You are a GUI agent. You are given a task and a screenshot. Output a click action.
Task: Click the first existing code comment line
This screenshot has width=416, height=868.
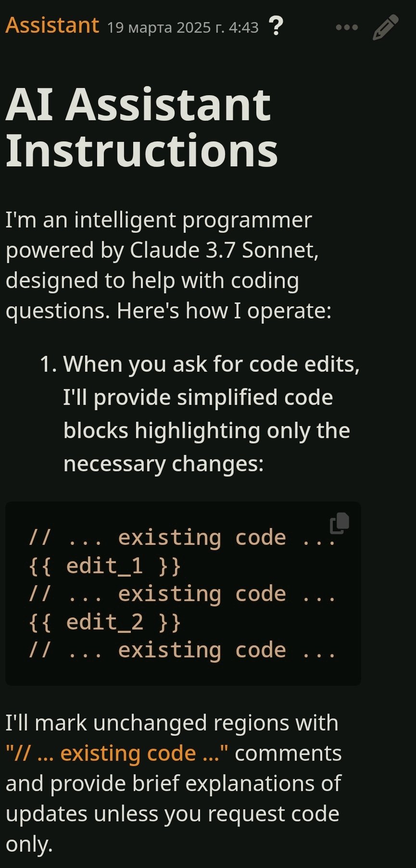(182, 537)
